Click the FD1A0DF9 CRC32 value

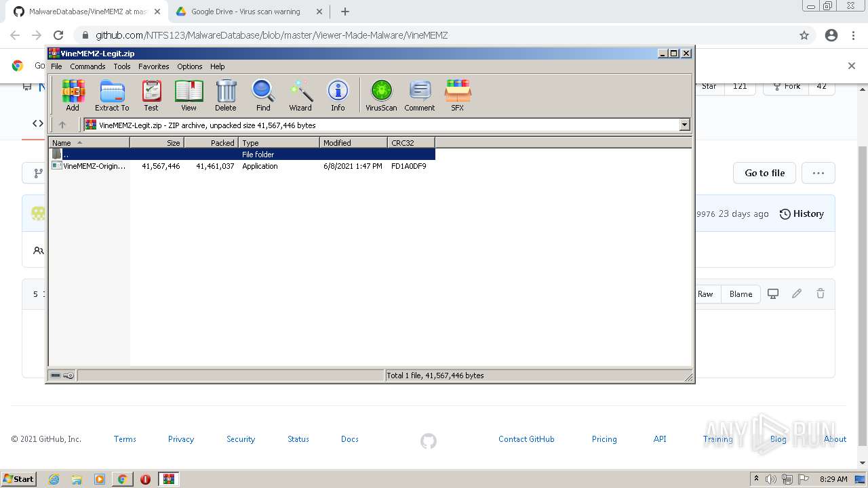[409, 166]
